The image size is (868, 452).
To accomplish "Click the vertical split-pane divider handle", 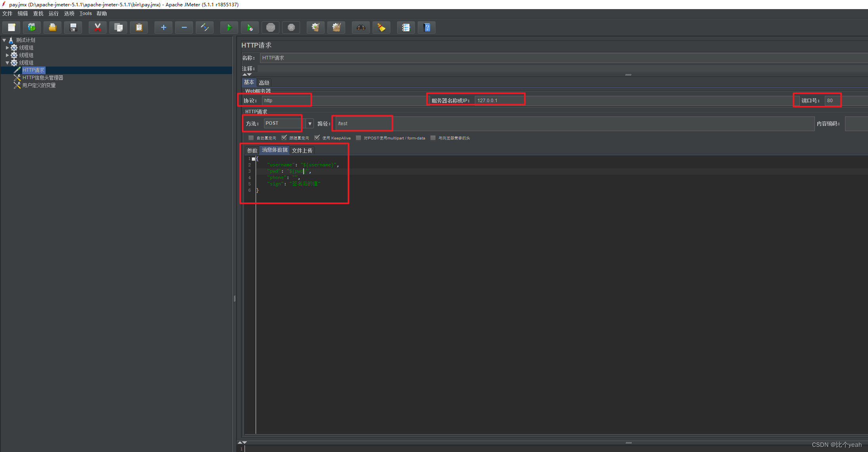I will point(235,298).
